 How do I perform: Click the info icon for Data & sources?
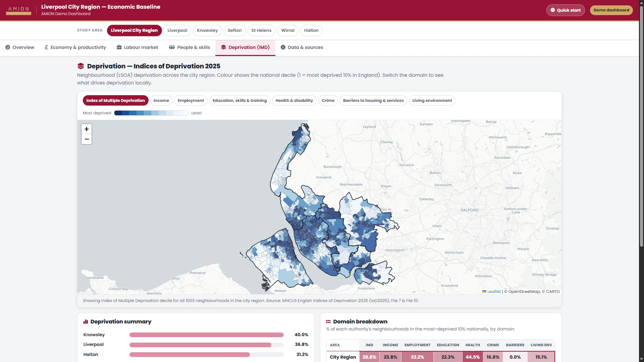pyautogui.click(x=283, y=47)
